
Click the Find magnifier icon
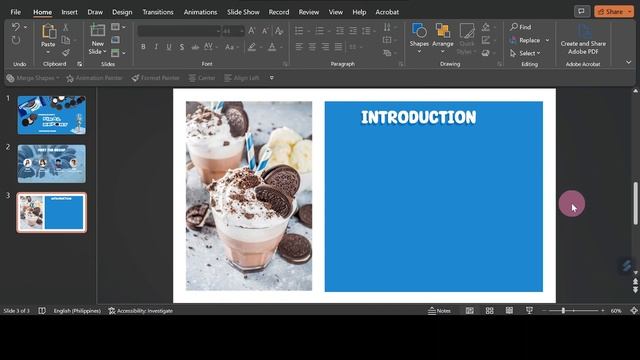(513, 27)
